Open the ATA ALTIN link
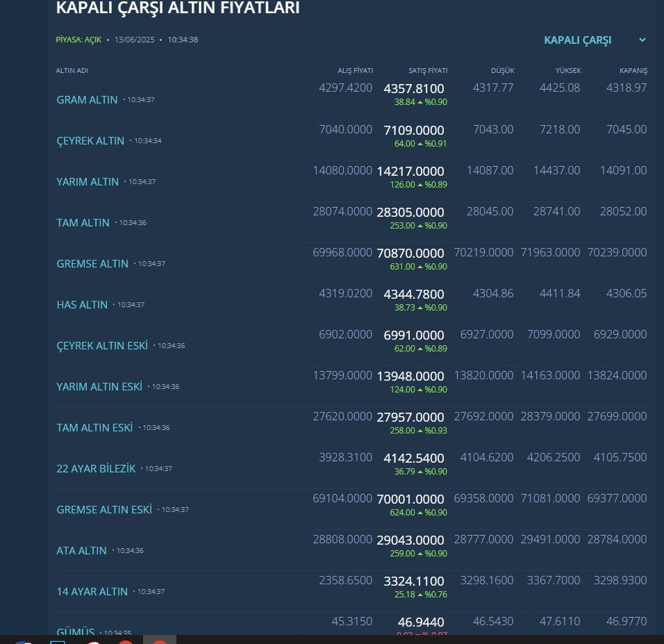Screen dimensions: 664x644 pos(82,551)
